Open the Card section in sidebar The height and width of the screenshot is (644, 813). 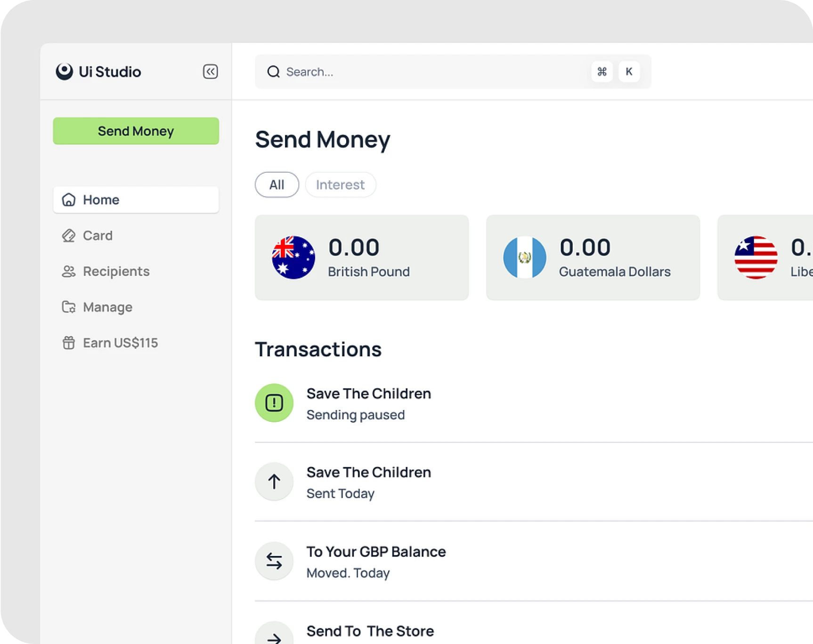click(98, 235)
